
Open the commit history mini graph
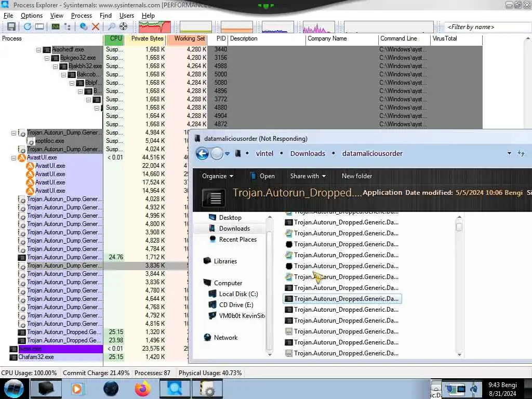196,27
